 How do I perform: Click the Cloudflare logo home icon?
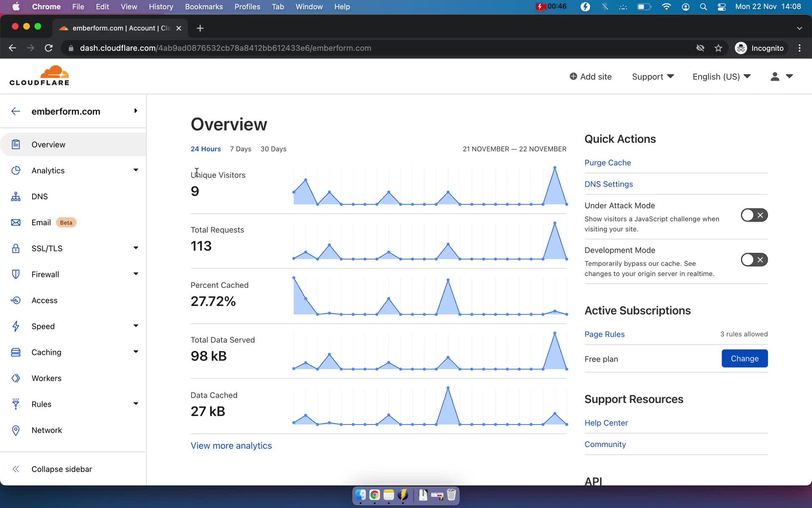tap(39, 76)
